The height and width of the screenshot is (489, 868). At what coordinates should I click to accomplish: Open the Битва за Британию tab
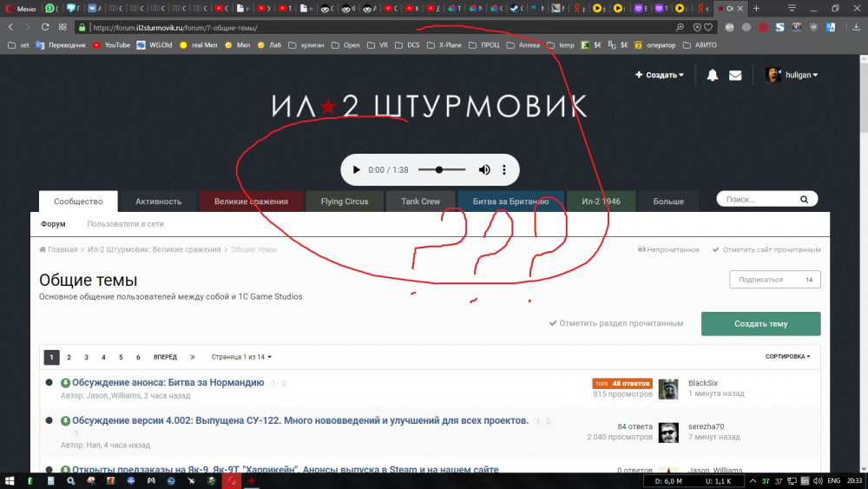click(510, 202)
